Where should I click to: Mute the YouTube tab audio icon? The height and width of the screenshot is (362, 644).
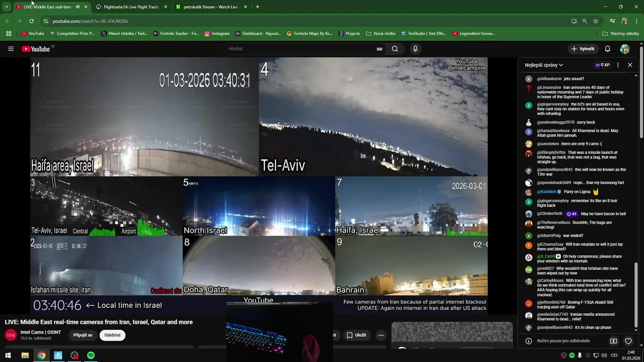point(77,7)
